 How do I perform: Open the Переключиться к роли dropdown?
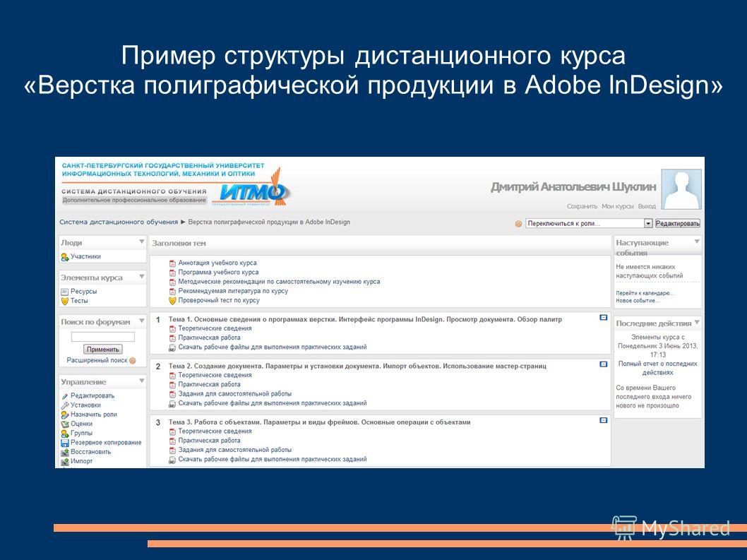click(x=589, y=223)
